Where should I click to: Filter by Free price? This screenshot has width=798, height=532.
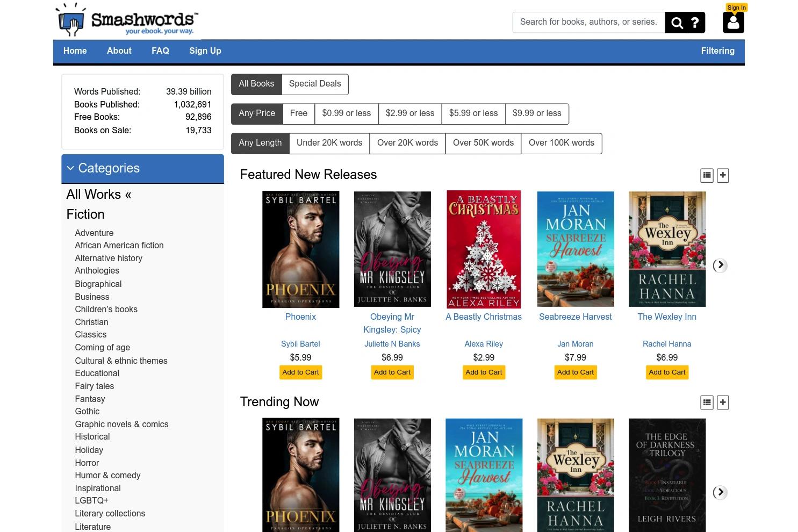click(299, 113)
